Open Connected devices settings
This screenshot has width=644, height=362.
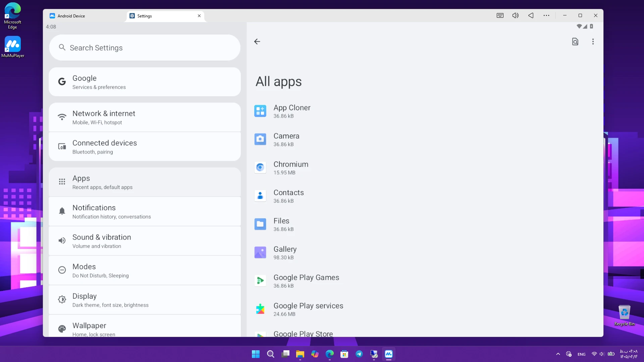[x=145, y=147]
